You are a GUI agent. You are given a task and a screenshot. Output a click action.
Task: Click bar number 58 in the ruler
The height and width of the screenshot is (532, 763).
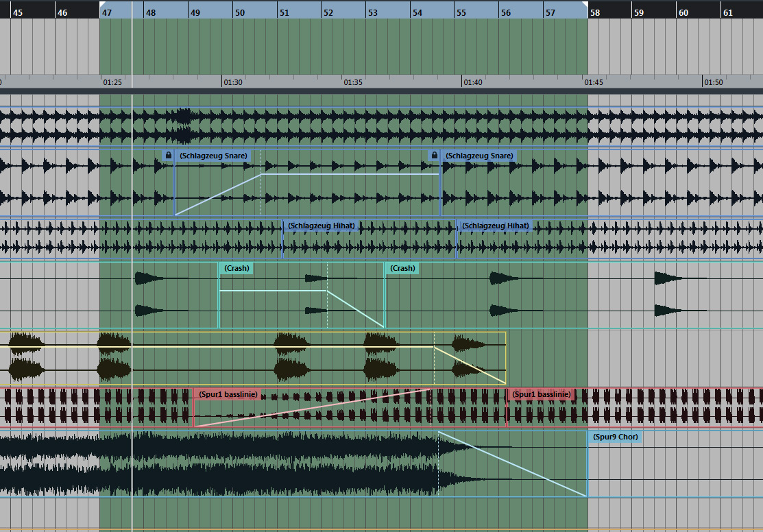click(595, 12)
